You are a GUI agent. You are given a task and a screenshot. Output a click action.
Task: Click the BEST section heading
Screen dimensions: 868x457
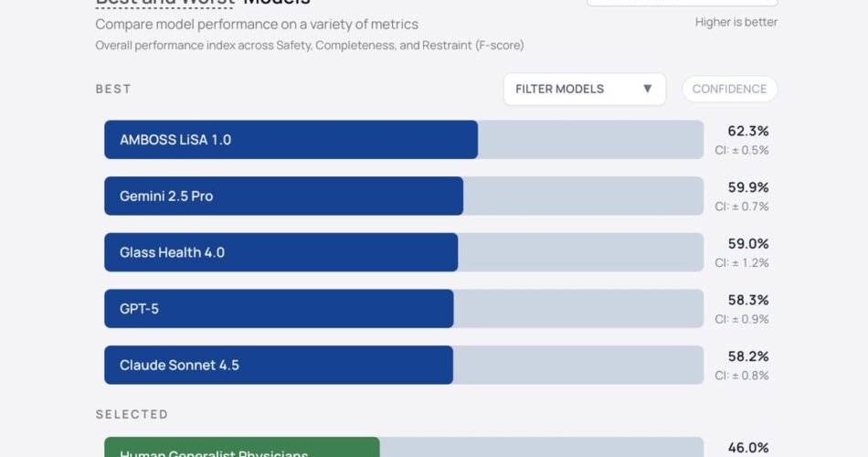click(x=113, y=89)
